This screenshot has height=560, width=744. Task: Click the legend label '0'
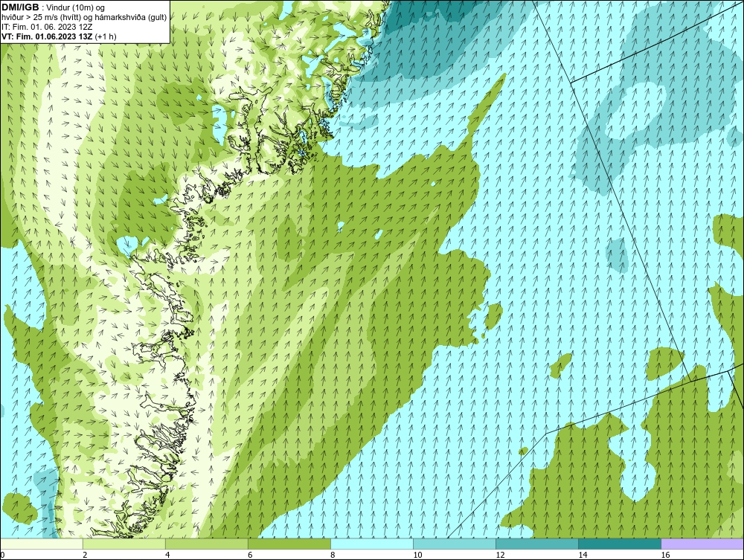pos(2,555)
